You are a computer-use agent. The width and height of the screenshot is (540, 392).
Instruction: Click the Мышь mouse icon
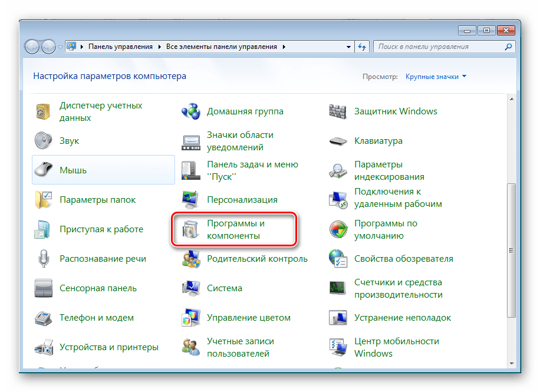[44, 170]
